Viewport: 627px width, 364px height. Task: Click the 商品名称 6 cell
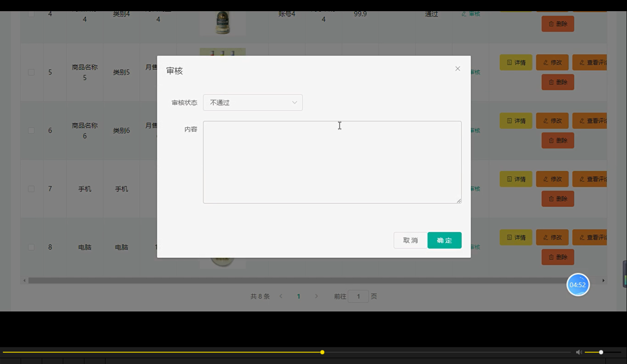[x=85, y=131]
